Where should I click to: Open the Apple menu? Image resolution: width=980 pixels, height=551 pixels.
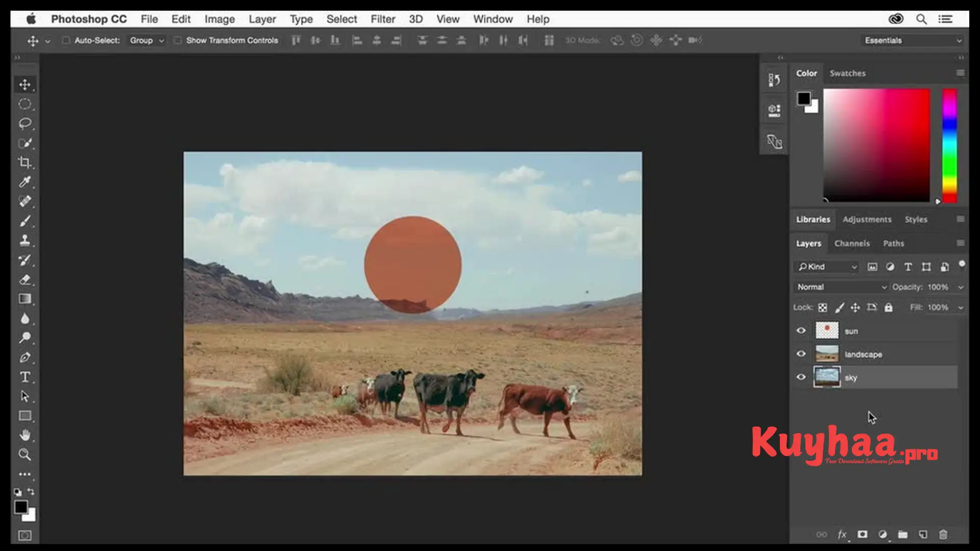pyautogui.click(x=31, y=19)
